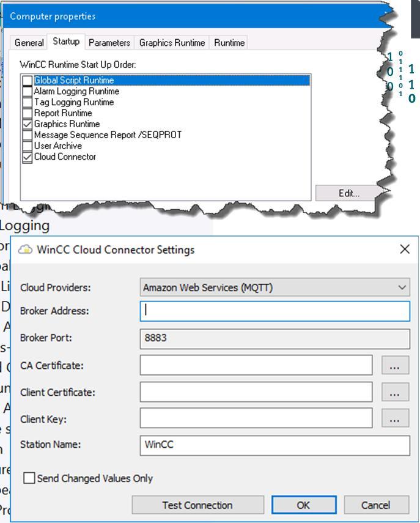420x523 pixels.
Task: Enable the User Archive checkbox
Action: [x=28, y=146]
